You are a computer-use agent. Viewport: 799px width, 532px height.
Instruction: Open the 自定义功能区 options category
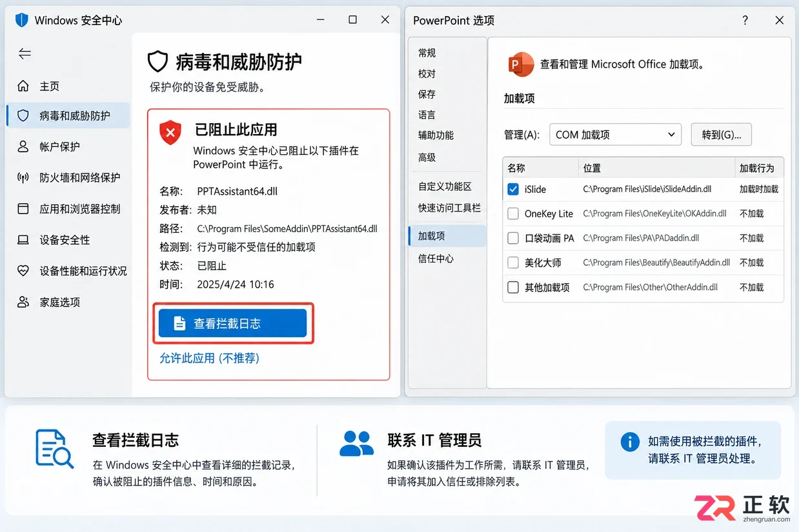click(x=445, y=186)
